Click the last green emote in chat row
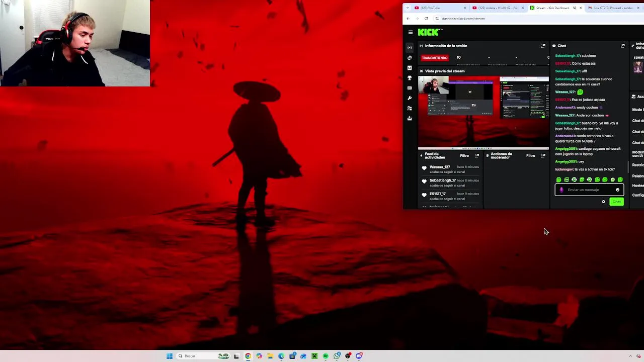Screen dimensions: 644x362 pyautogui.click(x=620, y=179)
